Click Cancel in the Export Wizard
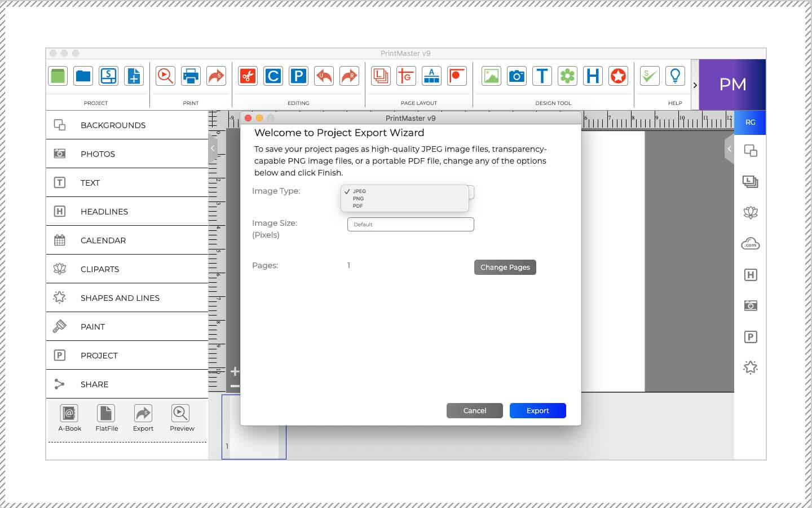Image resolution: width=812 pixels, height=508 pixels. pos(475,410)
